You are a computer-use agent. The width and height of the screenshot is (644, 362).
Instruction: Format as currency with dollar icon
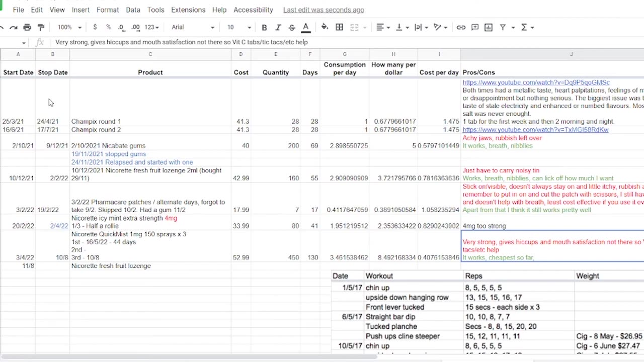point(95,27)
